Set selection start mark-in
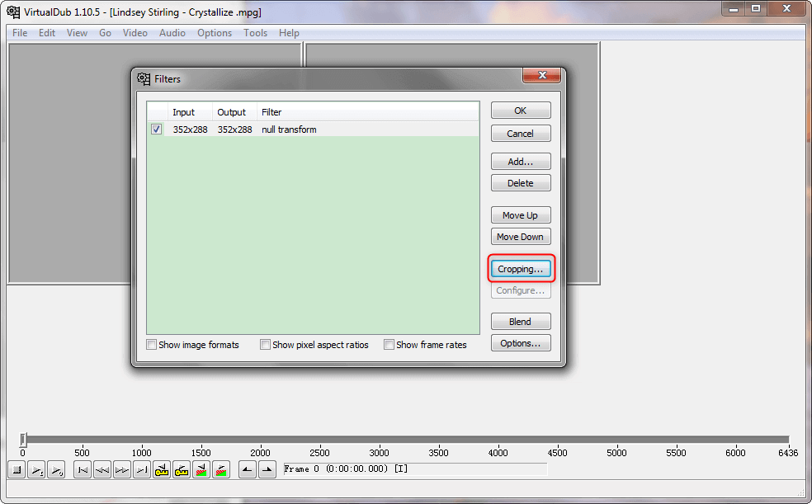Viewport: 812px width, 504px height. pyautogui.click(x=248, y=470)
